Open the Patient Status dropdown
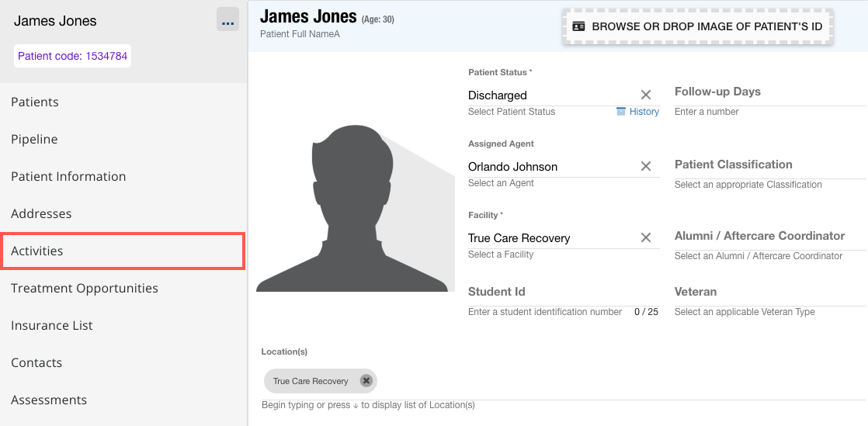868x426 pixels. pyautogui.click(x=551, y=95)
